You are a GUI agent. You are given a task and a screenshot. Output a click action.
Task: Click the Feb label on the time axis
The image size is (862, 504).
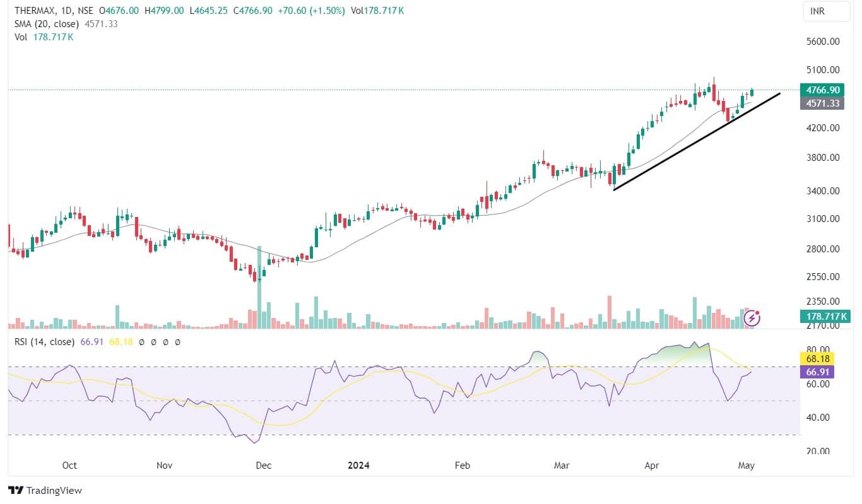(x=463, y=466)
